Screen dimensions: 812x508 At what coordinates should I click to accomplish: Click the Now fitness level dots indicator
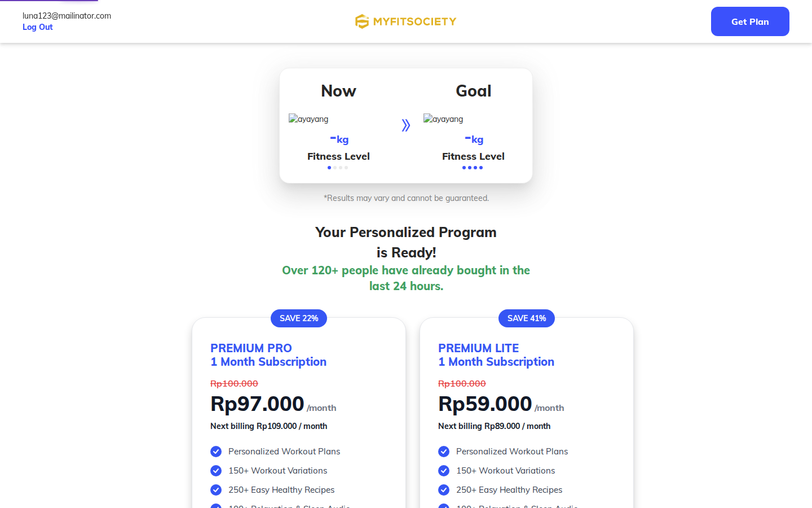[x=338, y=168]
